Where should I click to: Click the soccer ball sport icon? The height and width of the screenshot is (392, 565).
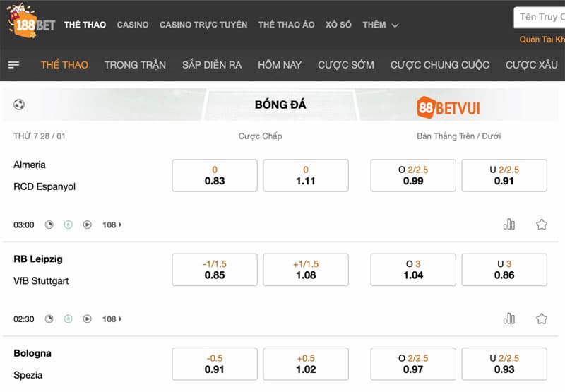[x=19, y=105]
